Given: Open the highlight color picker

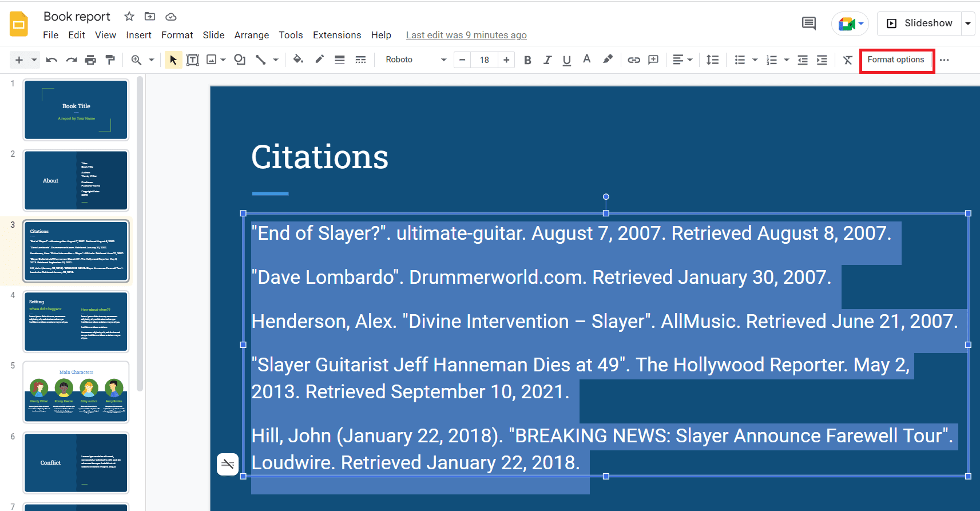Looking at the screenshot, I should coord(608,59).
